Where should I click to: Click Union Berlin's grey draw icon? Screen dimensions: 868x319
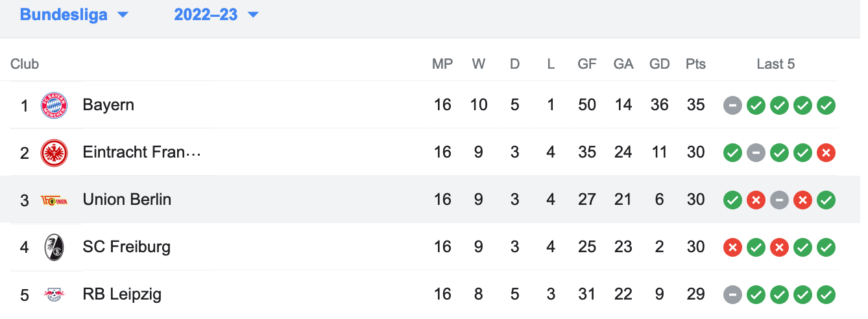(779, 200)
